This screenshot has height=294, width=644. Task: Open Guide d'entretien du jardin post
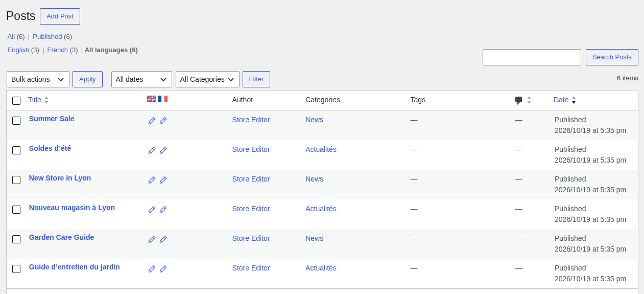point(75,267)
